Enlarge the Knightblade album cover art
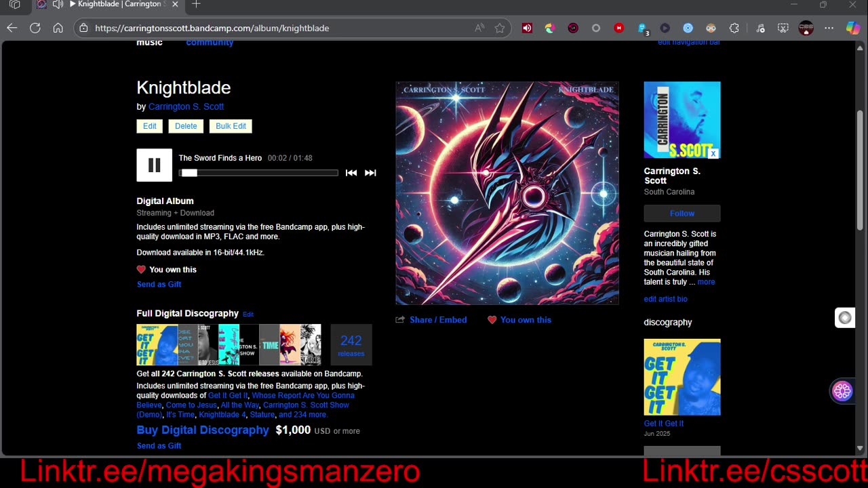The width and height of the screenshot is (868, 488). [507, 193]
